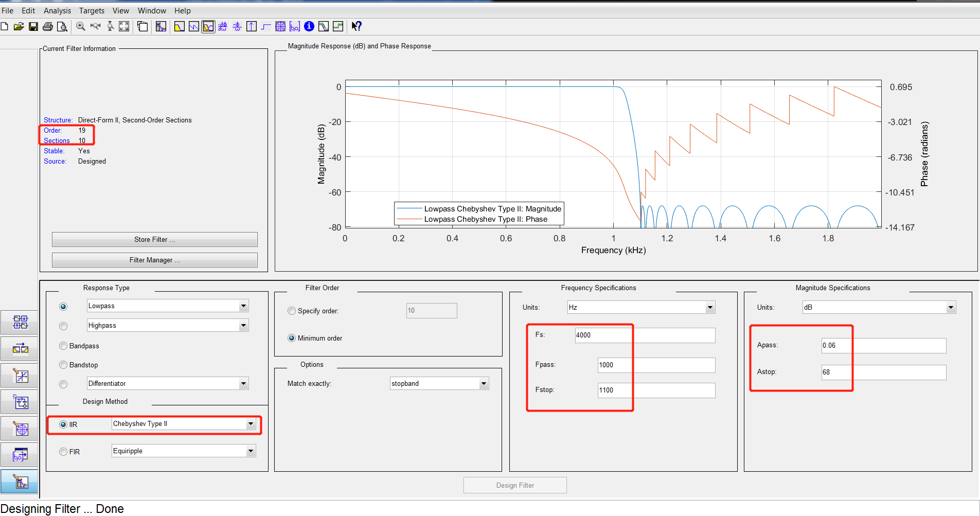The width and height of the screenshot is (980, 516).
Task: Open Print Preview from the toolbar
Action: point(62,26)
